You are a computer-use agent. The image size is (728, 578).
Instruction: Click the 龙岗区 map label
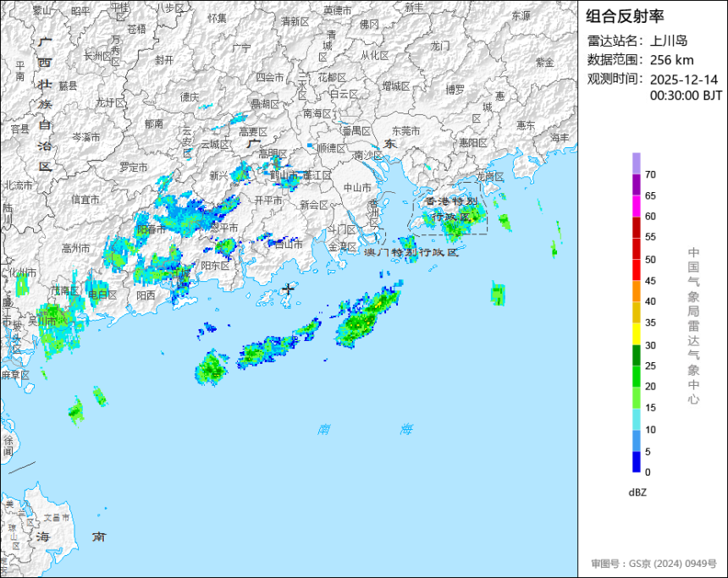coord(490,177)
